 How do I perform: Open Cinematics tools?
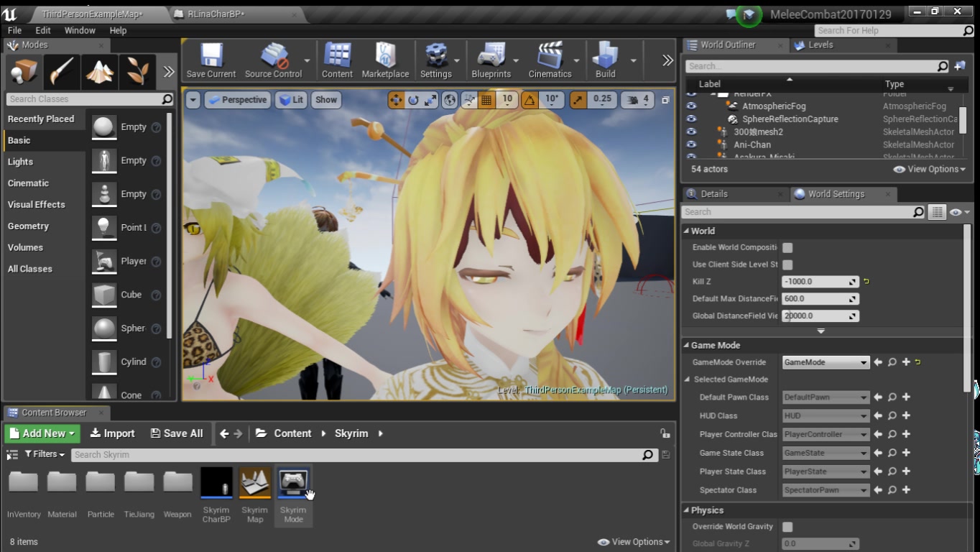551,60
